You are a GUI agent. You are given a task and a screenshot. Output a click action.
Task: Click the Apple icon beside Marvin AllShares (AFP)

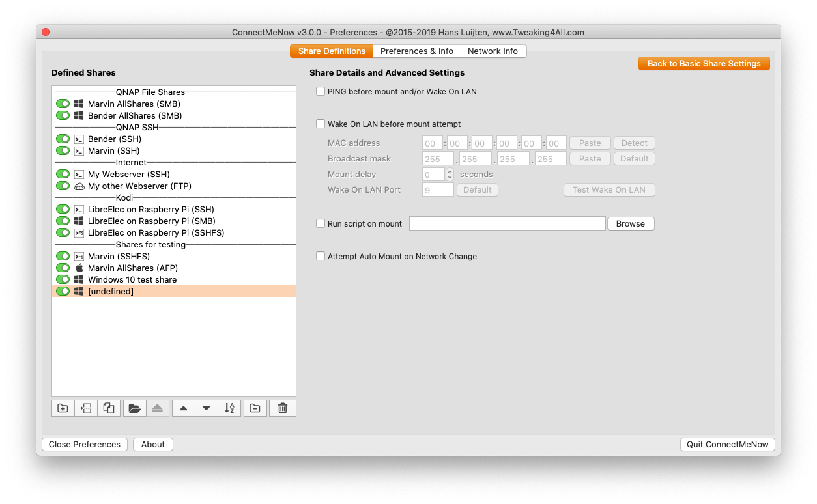pyautogui.click(x=79, y=268)
